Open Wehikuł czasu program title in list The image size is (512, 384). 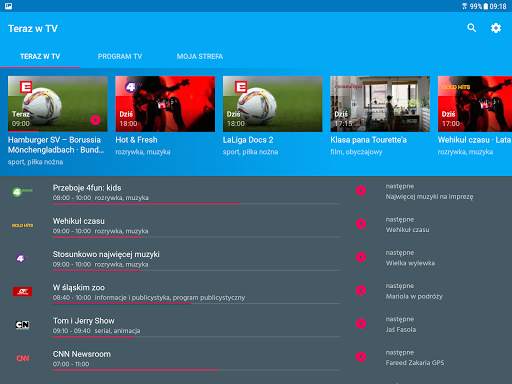[78, 221]
